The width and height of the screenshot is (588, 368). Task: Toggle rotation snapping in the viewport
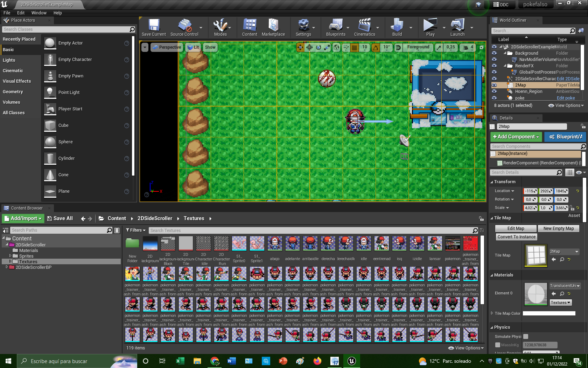click(x=376, y=47)
